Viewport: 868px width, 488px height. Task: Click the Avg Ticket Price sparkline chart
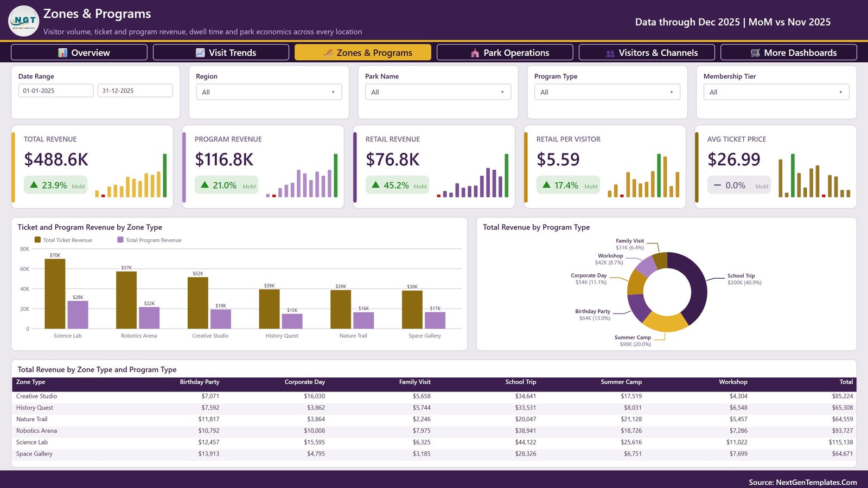coord(814,175)
